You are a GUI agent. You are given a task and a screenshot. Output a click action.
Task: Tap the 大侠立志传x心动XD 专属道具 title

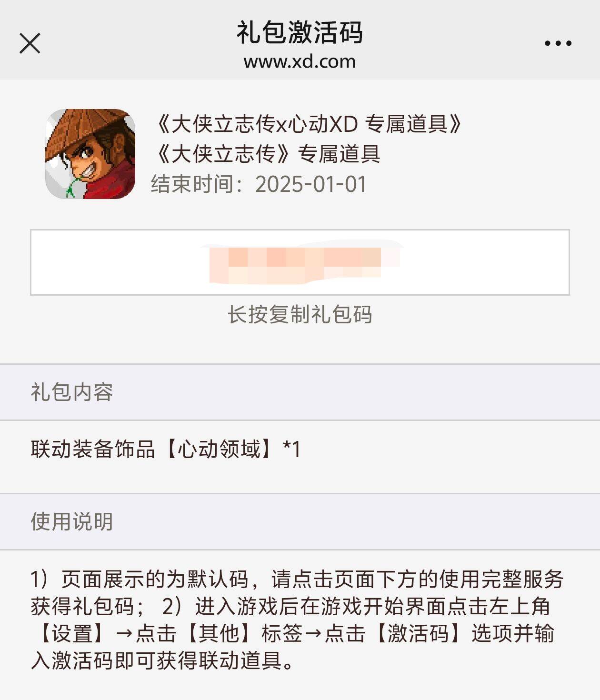308,124
